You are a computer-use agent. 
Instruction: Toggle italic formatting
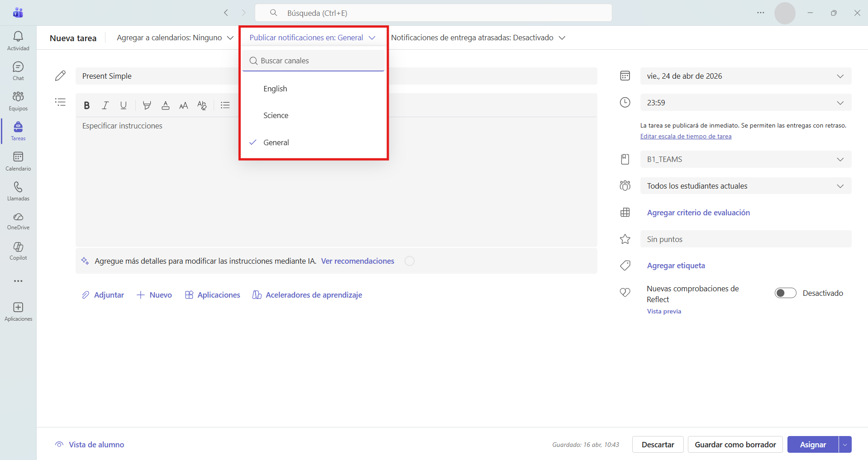pos(105,105)
